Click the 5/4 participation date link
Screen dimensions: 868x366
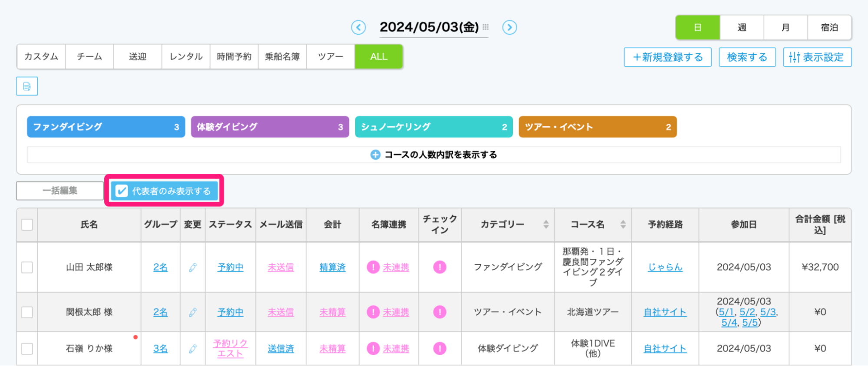click(729, 323)
